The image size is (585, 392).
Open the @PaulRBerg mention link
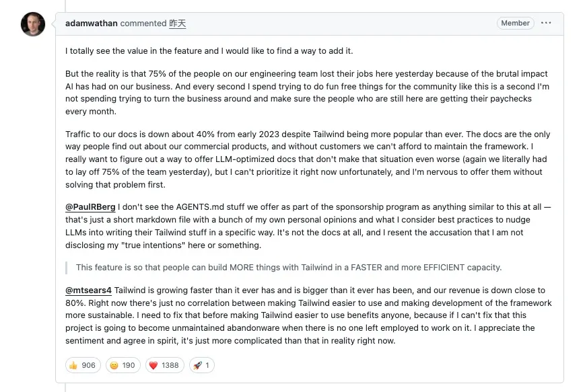[x=90, y=207]
